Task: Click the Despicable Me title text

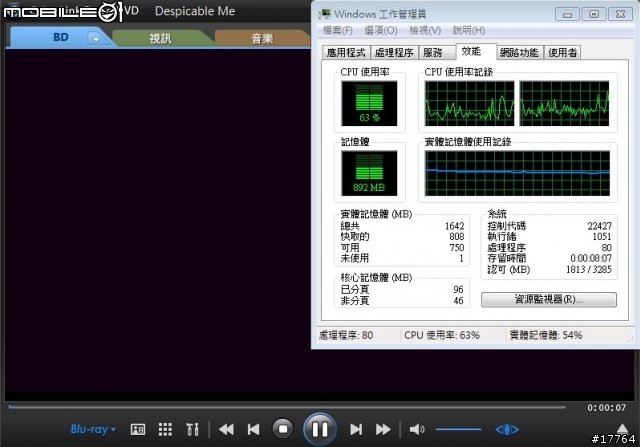Action: (195, 11)
